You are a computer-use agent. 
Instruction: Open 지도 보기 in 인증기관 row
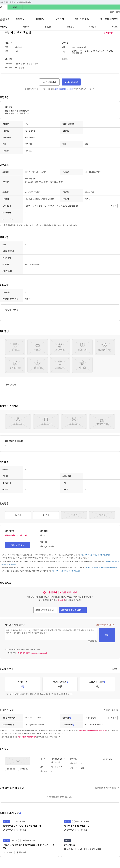coord(112,718)
